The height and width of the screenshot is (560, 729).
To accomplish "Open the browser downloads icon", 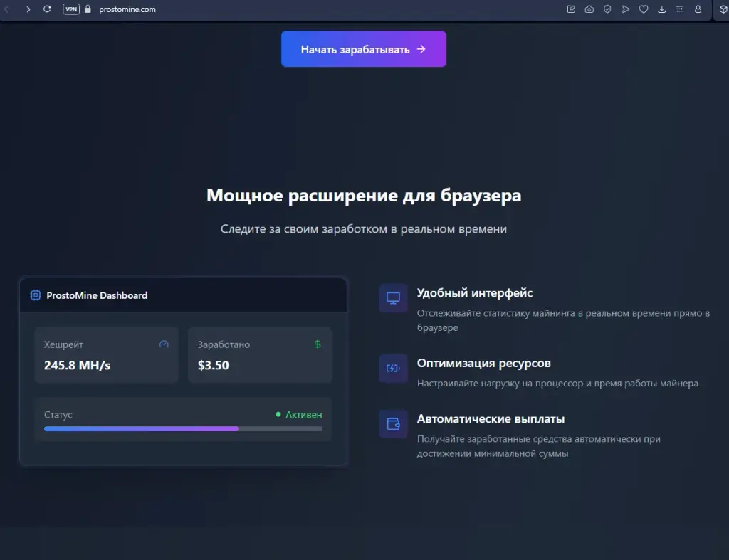I will tap(661, 9).
